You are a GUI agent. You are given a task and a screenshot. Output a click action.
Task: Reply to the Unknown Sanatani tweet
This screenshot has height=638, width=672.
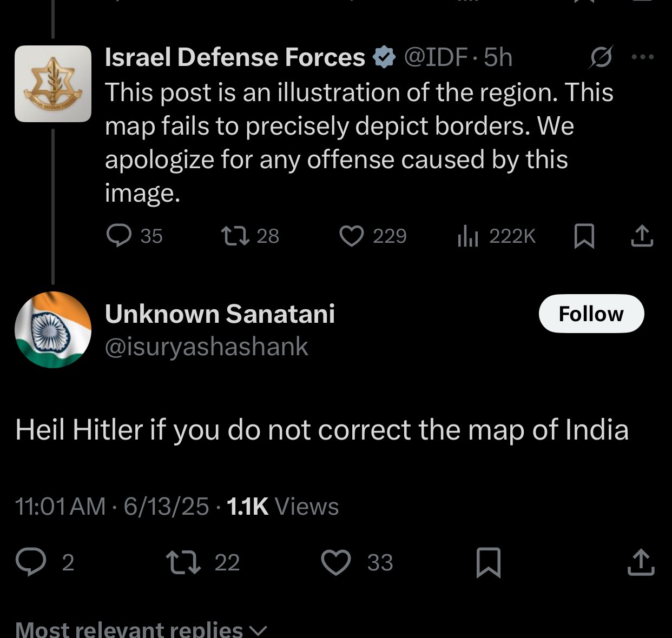point(44,563)
